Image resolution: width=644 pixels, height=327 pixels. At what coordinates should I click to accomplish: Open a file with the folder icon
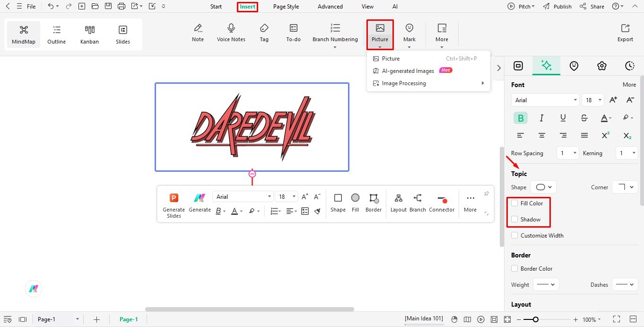(95, 6)
